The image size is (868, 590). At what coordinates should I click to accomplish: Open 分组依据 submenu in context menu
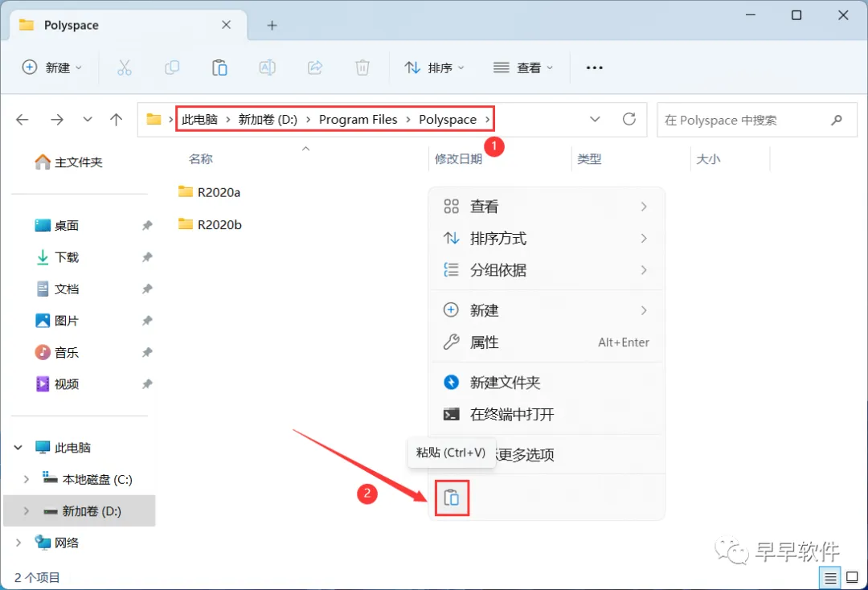coord(547,270)
